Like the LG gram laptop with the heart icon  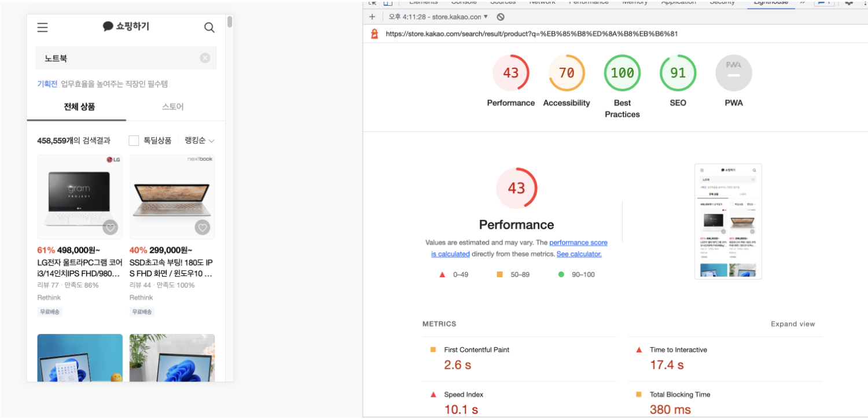coord(110,227)
